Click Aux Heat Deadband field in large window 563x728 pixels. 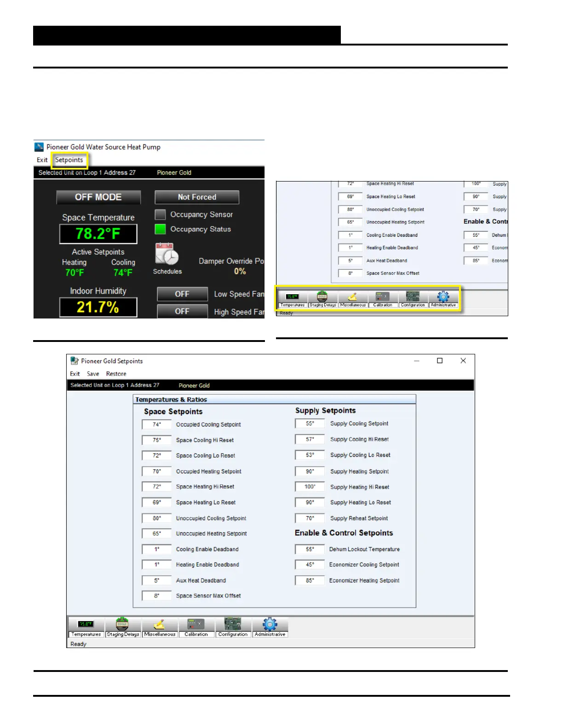(x=156, y=580)
